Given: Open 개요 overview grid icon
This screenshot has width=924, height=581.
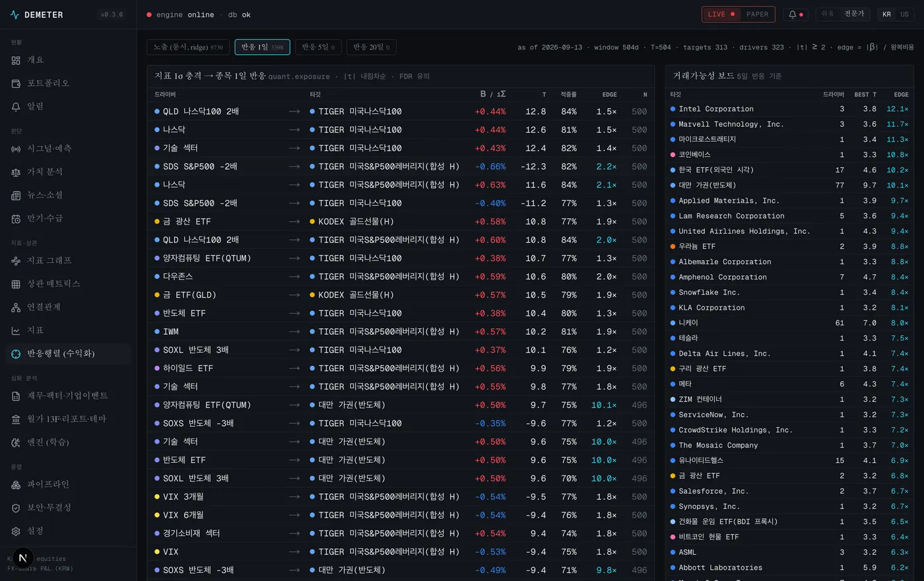Looking at the screenshot, I should pos(16,60).
